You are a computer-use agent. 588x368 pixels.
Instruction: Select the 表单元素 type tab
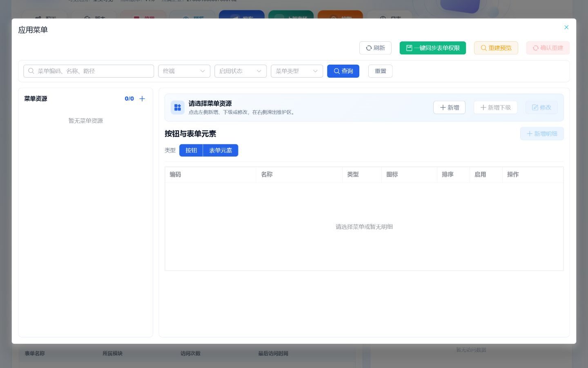(220, 150)
